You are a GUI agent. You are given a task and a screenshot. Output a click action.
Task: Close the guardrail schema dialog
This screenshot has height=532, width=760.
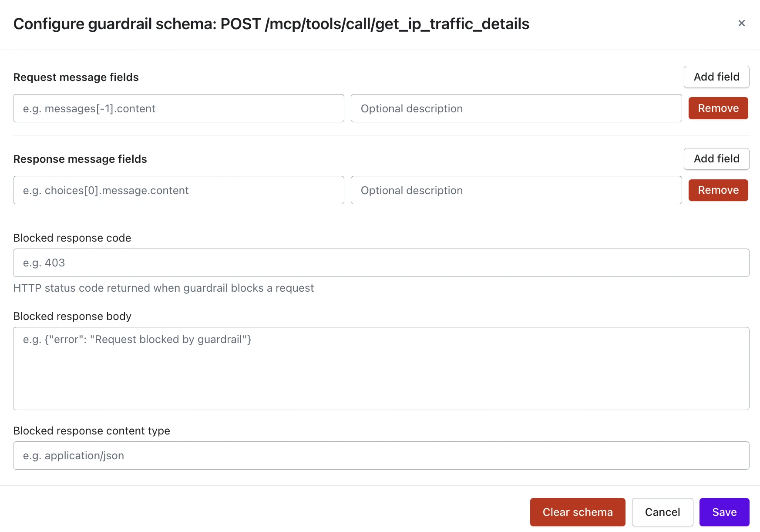[x=741, y=23]
